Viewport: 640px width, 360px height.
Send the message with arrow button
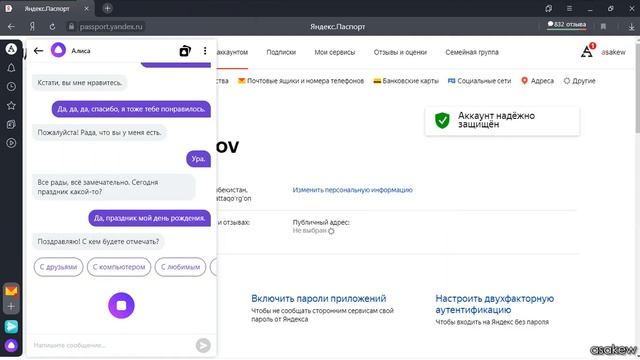tap(203, 345)
